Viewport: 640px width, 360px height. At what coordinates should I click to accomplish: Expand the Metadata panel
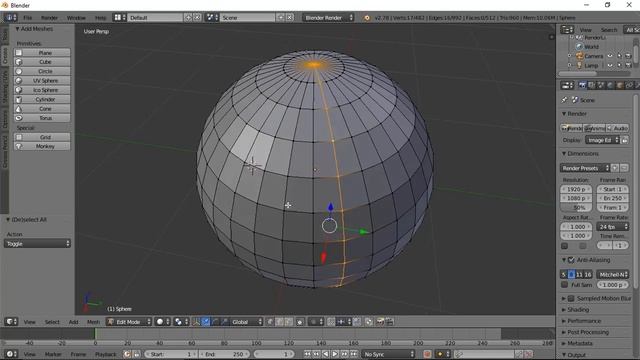tap(564, 344)
